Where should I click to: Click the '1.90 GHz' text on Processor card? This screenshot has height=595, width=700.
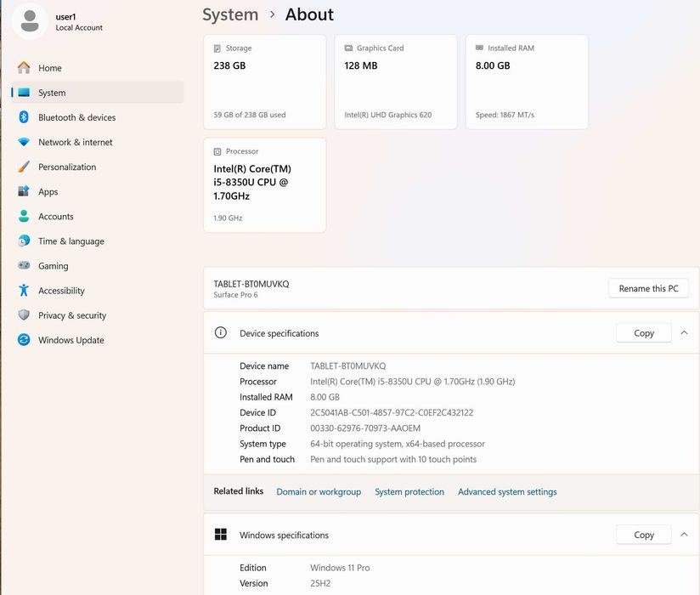228,218
